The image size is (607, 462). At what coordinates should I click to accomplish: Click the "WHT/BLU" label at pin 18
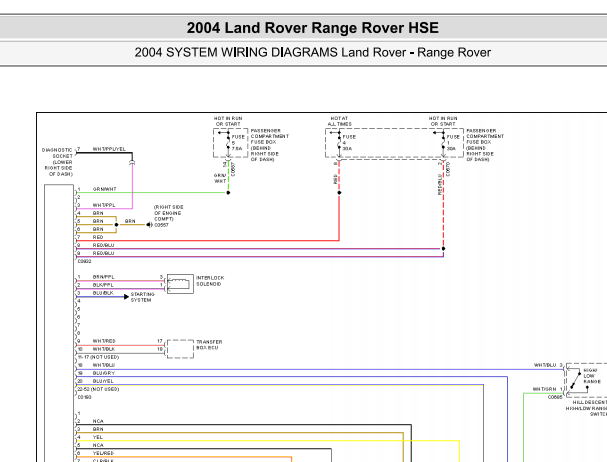click(104, 365)
